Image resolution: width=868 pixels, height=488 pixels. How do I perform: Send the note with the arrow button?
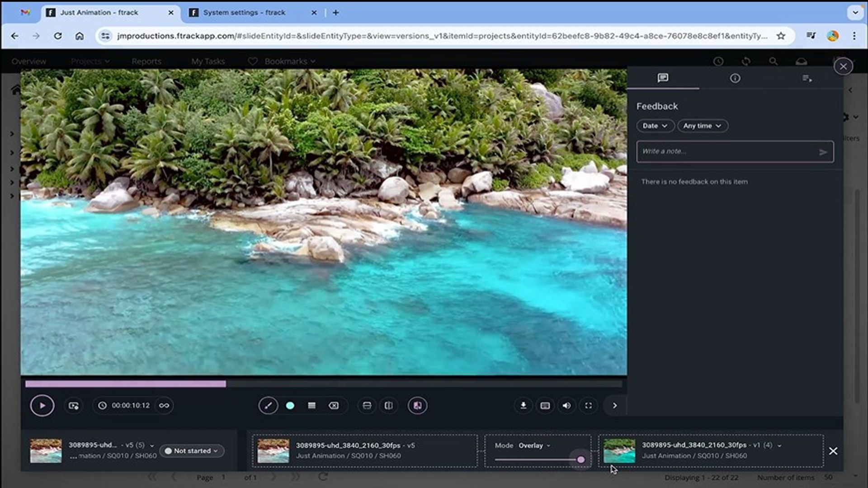823,152
